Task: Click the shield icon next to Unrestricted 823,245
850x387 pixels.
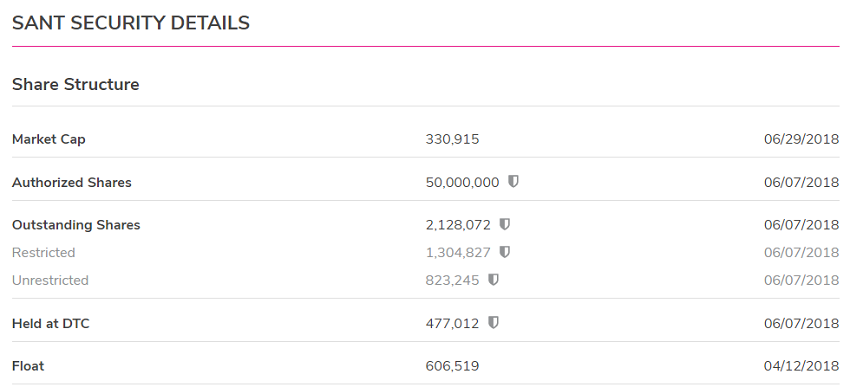Action: pyautogui.click(x=493, y=280)
